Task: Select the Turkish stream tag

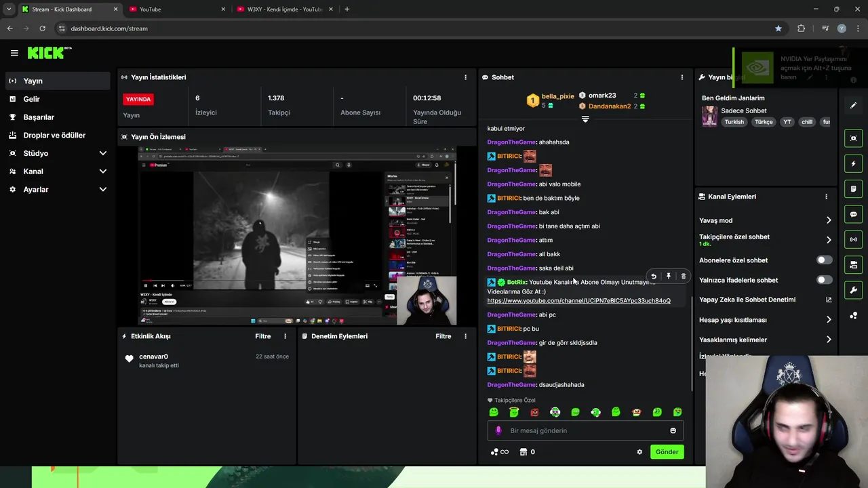Action: 734,122
